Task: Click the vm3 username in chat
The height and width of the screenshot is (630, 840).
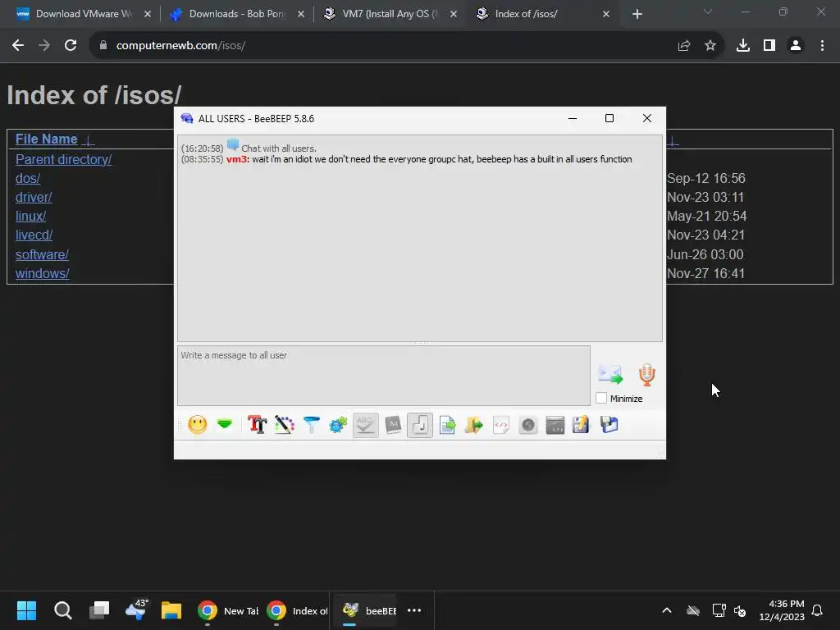Action: pyautogui.click(x=236, y=159)
